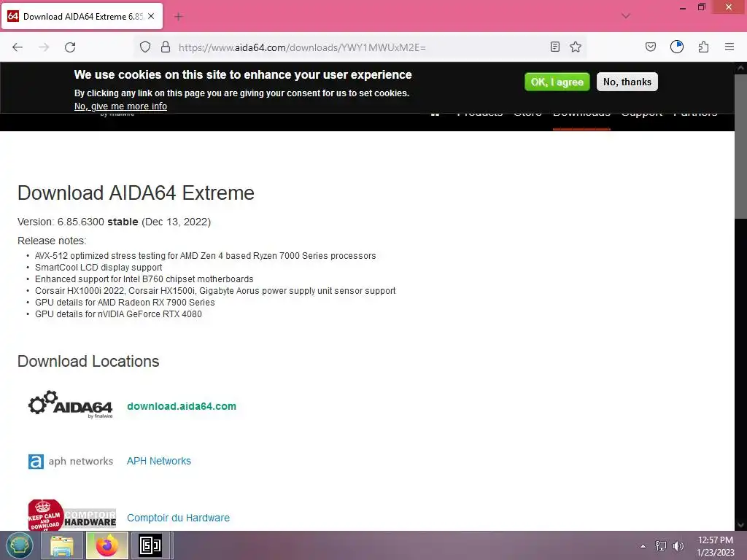This screenshot has height=560, width=747.
Task: Click the Comptoir Hardware logo image
Action: tap(72, 515)
